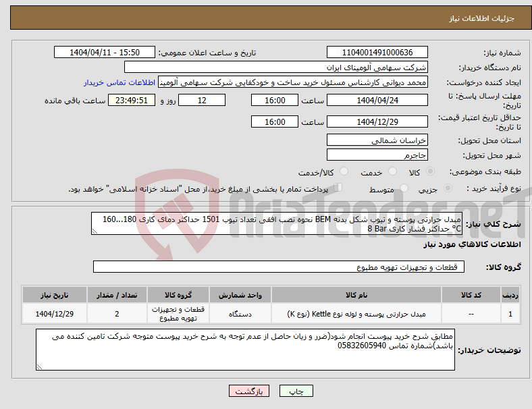Click the province field خراسان شمالی
Image resolution: width=532 pixels, height=409 pixels.
pos(377,140)
